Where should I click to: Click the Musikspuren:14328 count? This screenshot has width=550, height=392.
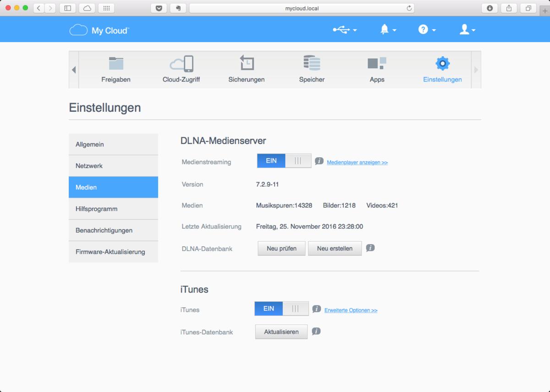[x=284, y=205]
